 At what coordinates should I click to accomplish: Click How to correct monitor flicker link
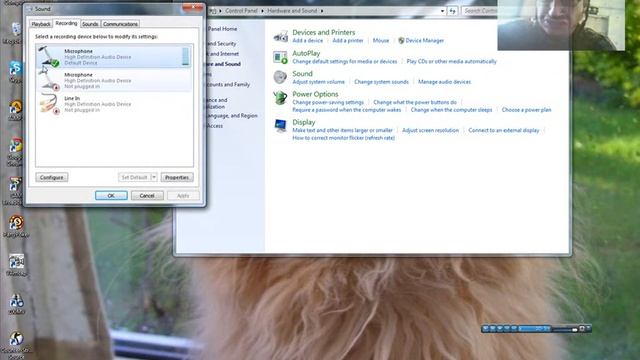[x=344, y=138]
